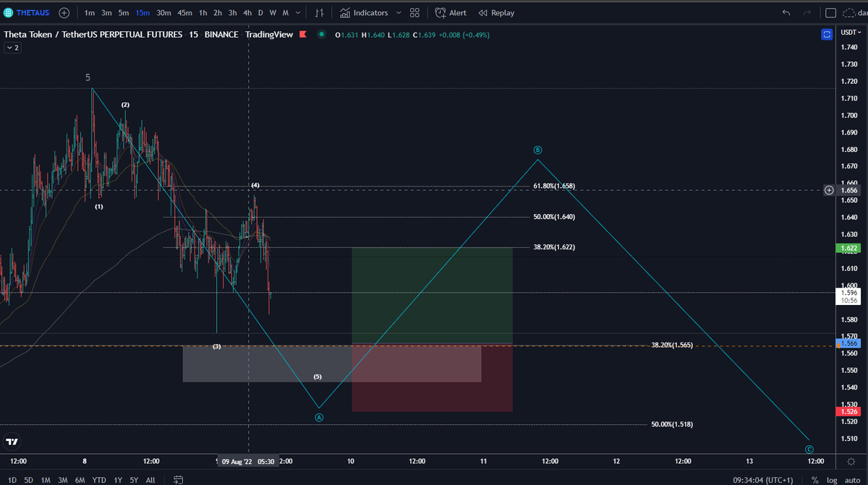
Task: Select the 45m timeframe
Action: [184, 12]
